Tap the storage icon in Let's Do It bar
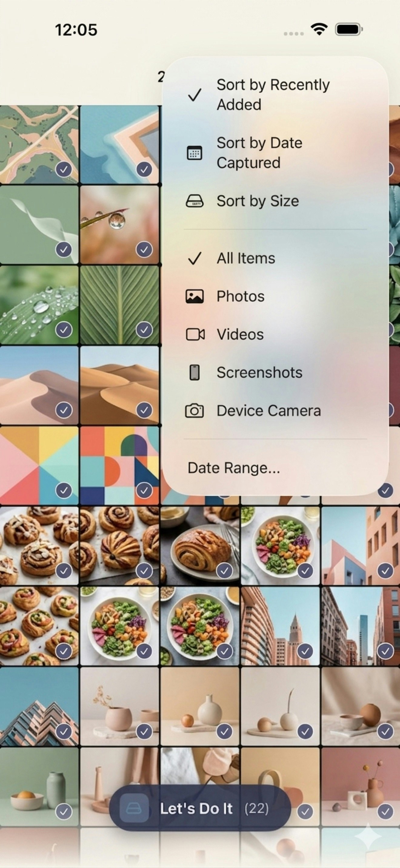This screenshot has height=868, width=400. click(134, 809)
